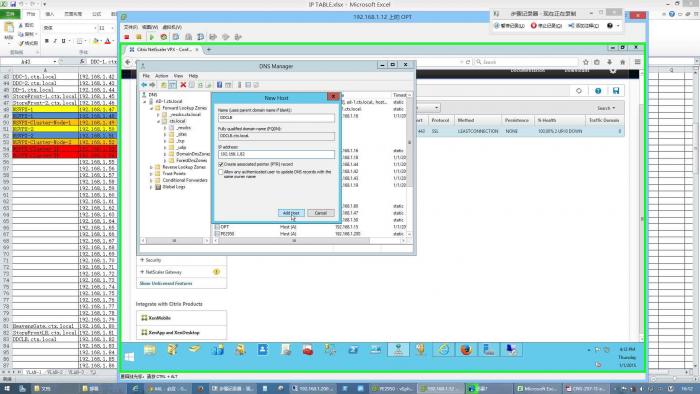Viewport: 700px width, 394px height.
Task: Click NetScaler help question mark icon
Action: click(598, 91)
